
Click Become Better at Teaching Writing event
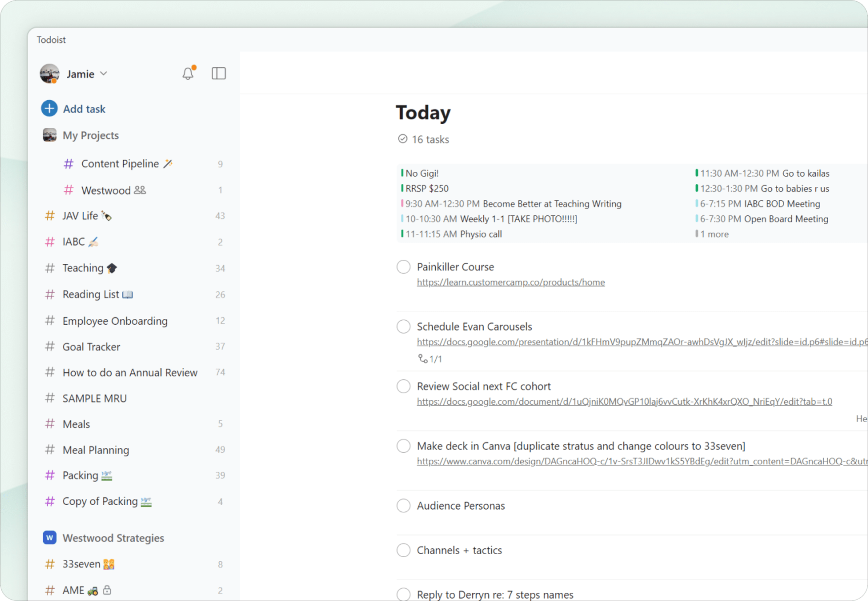[511, 204]
